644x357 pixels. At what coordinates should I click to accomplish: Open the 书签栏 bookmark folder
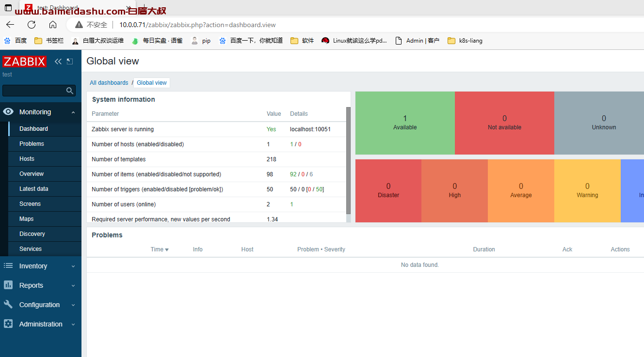click(x=49, y=41)
